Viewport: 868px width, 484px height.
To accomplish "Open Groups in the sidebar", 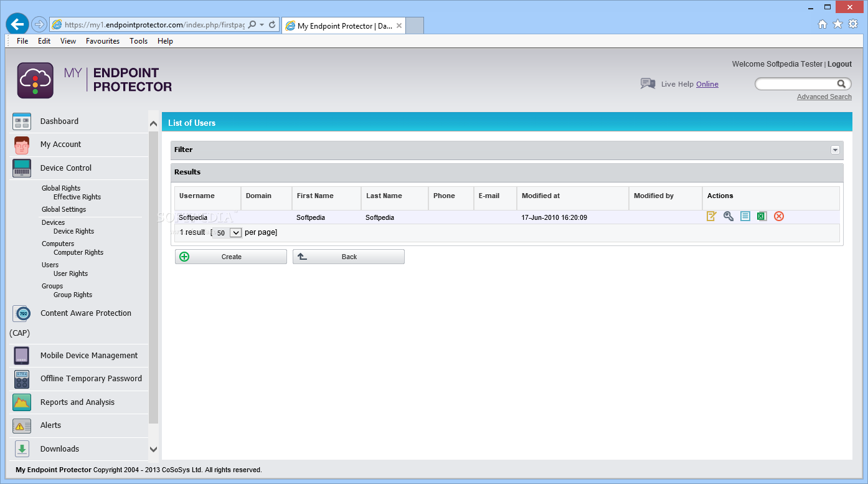I will point(52,286).
